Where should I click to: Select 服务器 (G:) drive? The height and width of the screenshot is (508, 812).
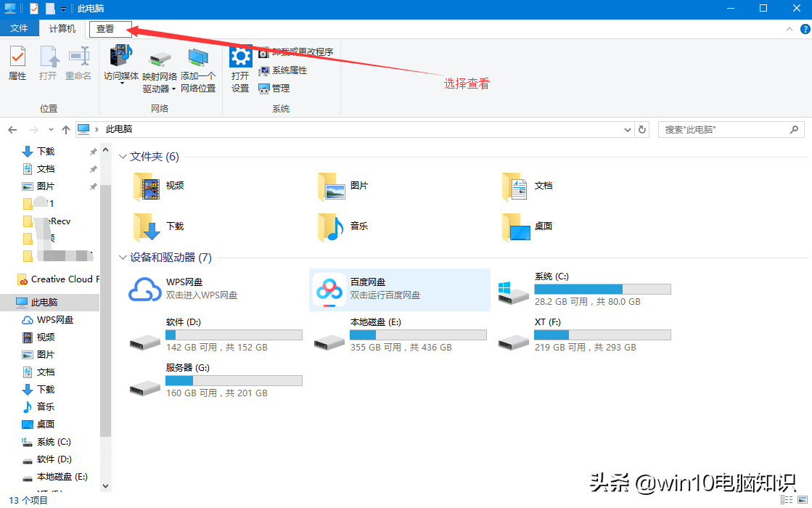point(216,380)
